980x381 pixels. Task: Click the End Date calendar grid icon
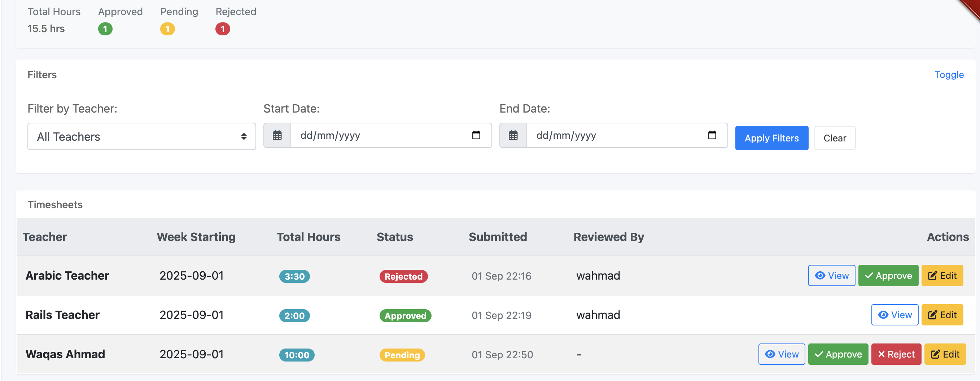[513, 135]
